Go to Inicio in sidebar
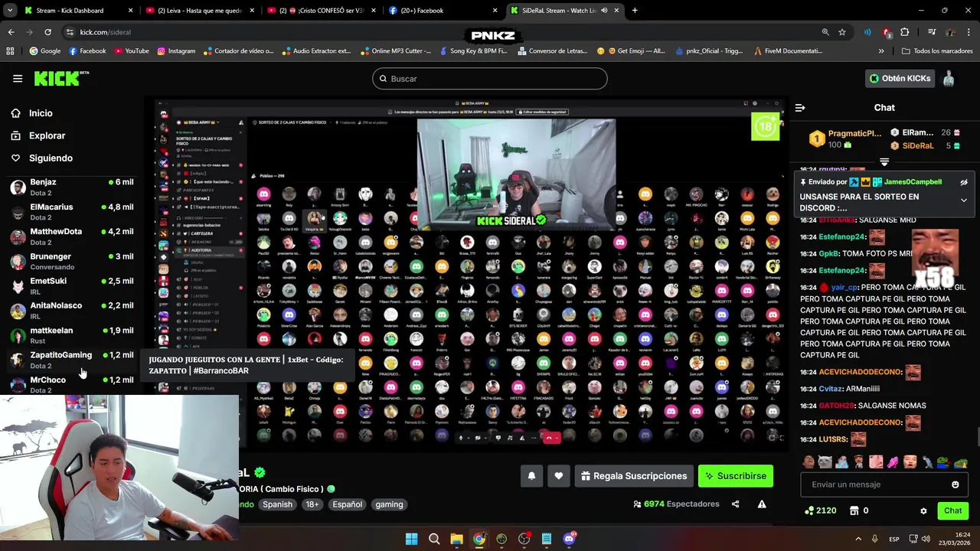Screen dimensions: 980x551 41,113
